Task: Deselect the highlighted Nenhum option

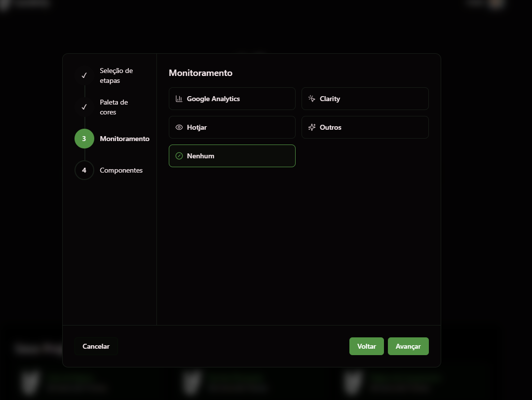Action: 232,156
